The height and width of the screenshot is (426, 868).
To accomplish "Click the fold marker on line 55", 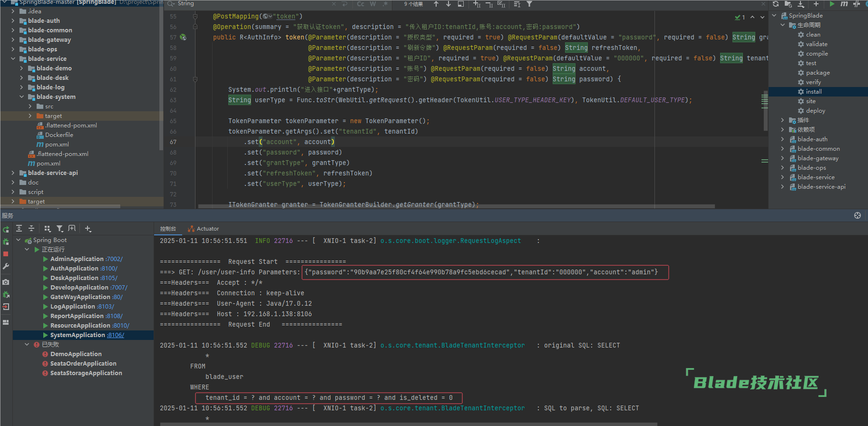I will tap(195, 16).
